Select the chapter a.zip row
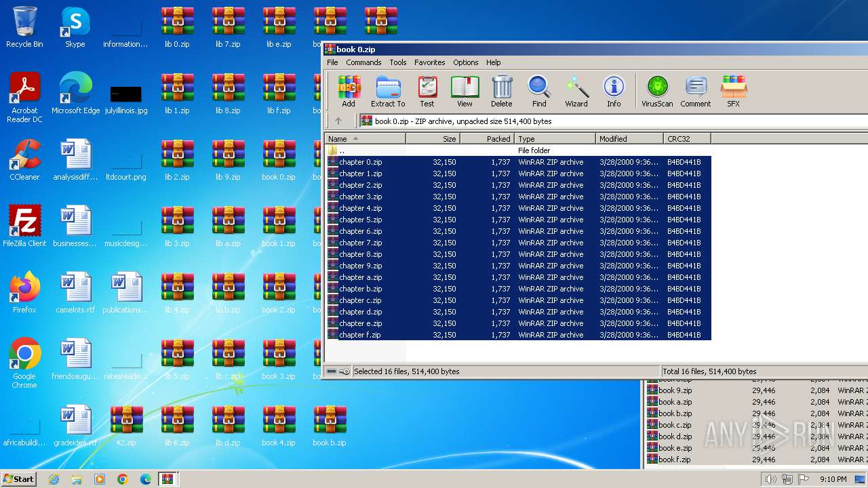Screen dimensions: 868x488 [x=519, y=277]
